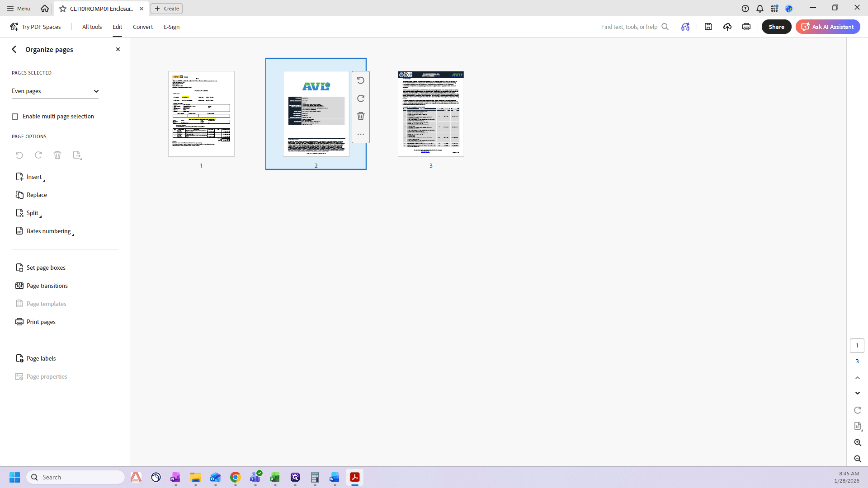Open more options on page 2 thumbnail
This screenshot has height=488, width=868.
click(360, 134)
